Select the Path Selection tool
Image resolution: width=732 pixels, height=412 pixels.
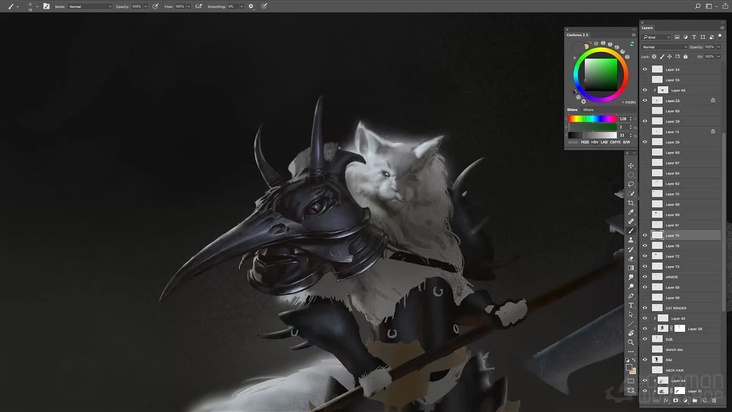pos(631,314)
